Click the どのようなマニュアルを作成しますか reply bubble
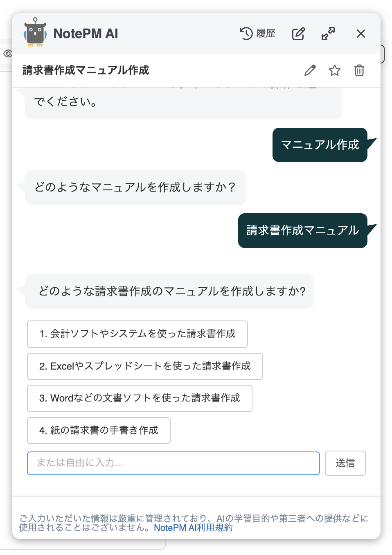The height and width of the screenshot is (555, 392). click(135, 187)
